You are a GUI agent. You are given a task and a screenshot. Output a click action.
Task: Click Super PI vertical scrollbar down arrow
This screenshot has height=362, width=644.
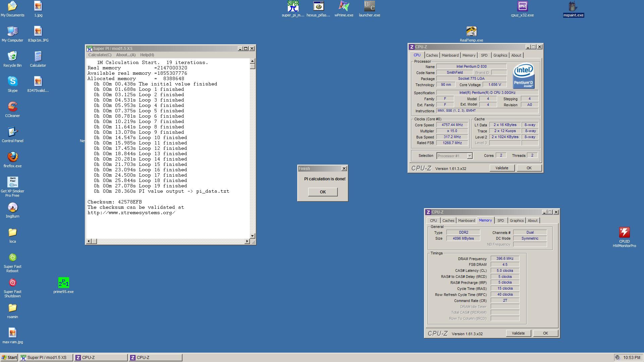(253, 236)
